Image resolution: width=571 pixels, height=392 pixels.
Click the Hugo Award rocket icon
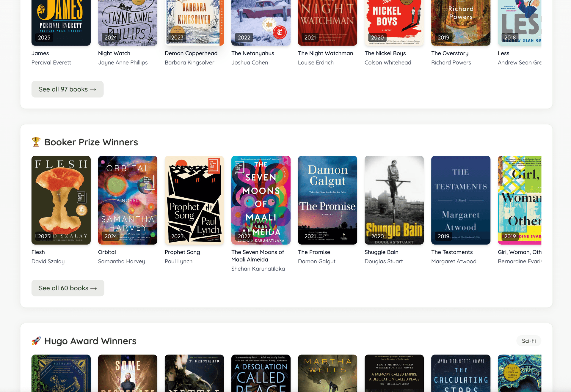(x=36, y=341)
